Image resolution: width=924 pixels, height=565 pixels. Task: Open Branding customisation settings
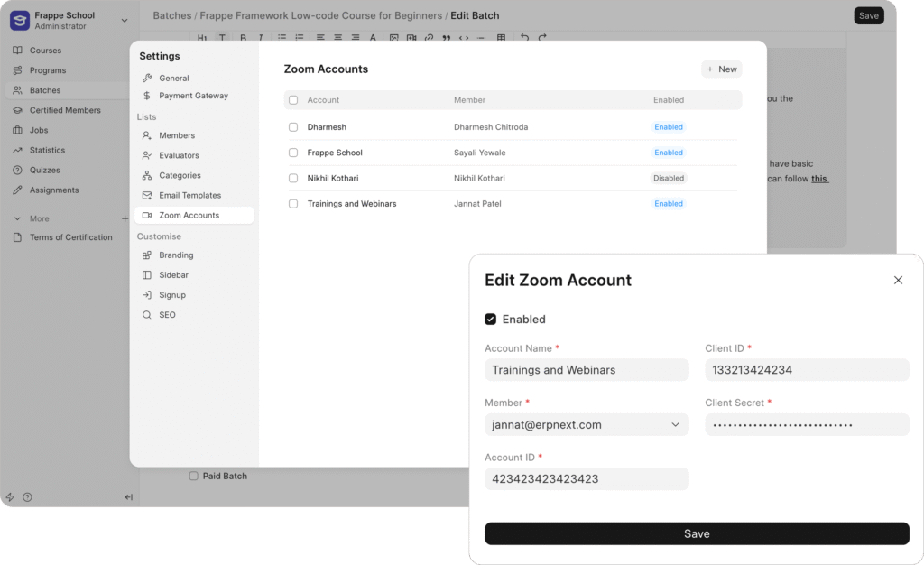click(x=176, y=255)
